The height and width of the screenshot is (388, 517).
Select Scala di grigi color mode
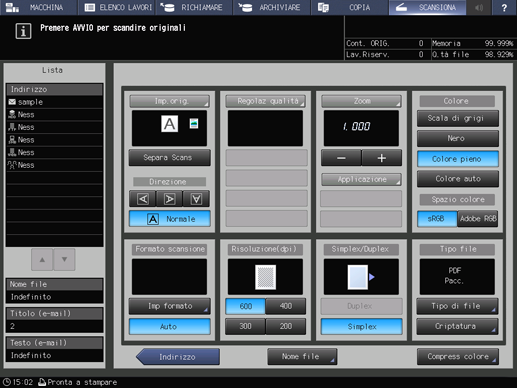click(458, 118)
